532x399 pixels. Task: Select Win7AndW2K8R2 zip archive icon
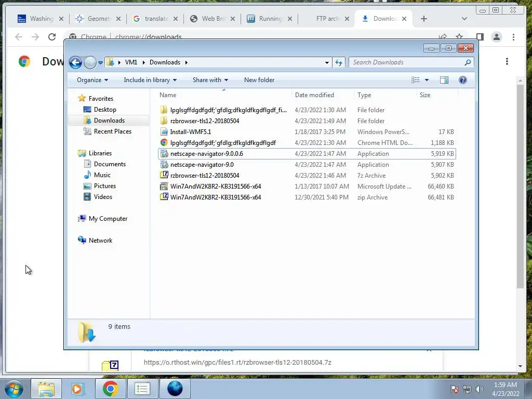point(164,197)
